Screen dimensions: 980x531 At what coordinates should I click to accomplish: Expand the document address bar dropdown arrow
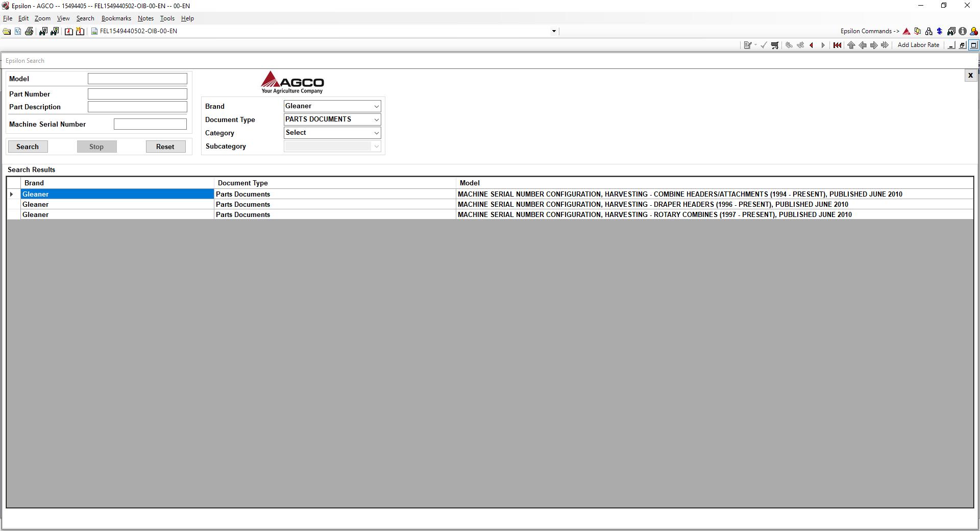point(554,31)
